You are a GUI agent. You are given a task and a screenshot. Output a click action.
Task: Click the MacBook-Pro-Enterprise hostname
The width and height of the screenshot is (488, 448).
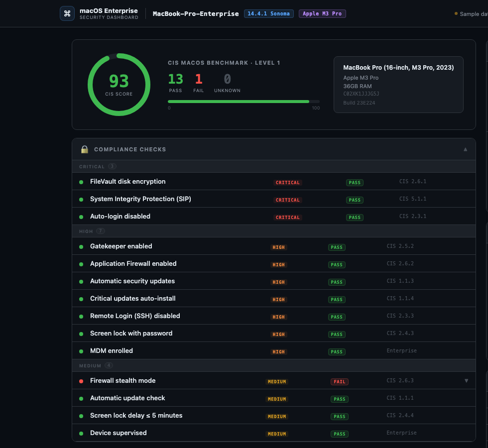tap(196, 14)
